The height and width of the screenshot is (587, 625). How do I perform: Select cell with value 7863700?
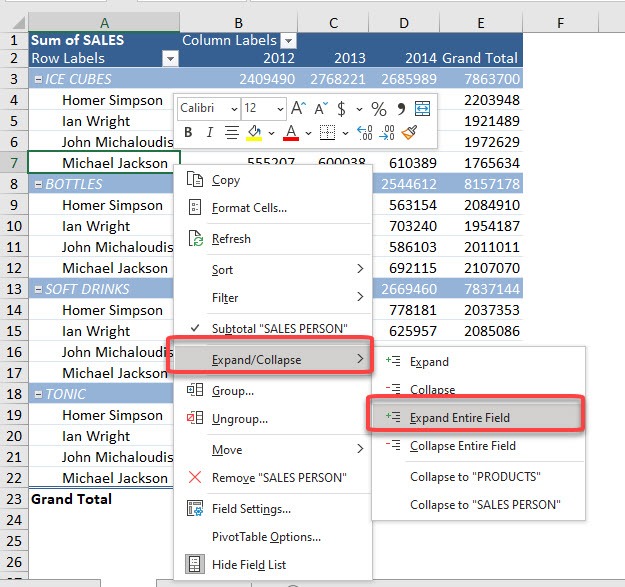(x=481, y=79)
